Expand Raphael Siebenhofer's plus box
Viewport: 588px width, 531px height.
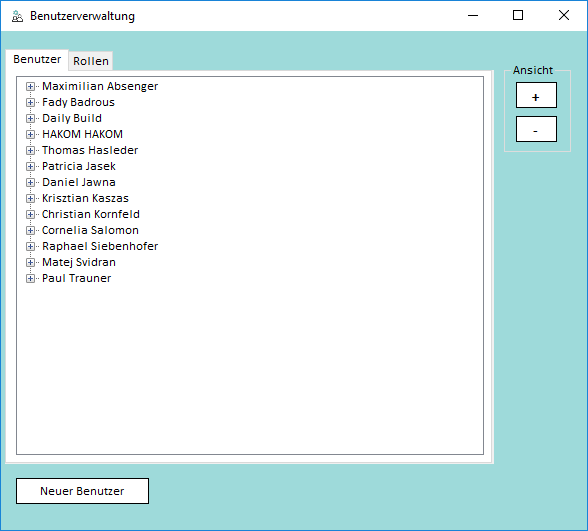click(30, 246)
